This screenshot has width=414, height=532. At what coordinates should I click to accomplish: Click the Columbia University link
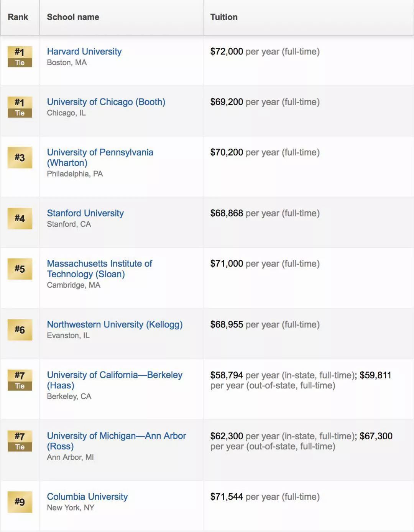click(87, 497)
